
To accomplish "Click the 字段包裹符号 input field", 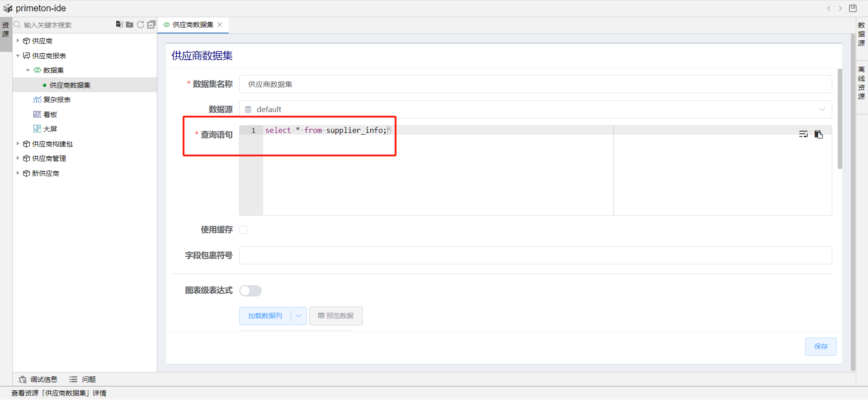I will pos(535,255).
